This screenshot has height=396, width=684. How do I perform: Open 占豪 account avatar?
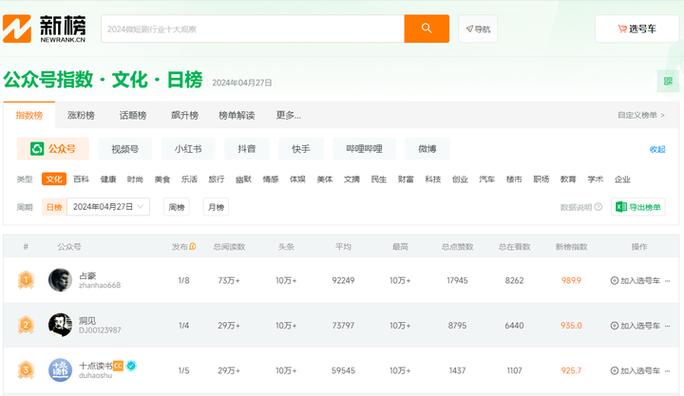[x=60, y=280]
